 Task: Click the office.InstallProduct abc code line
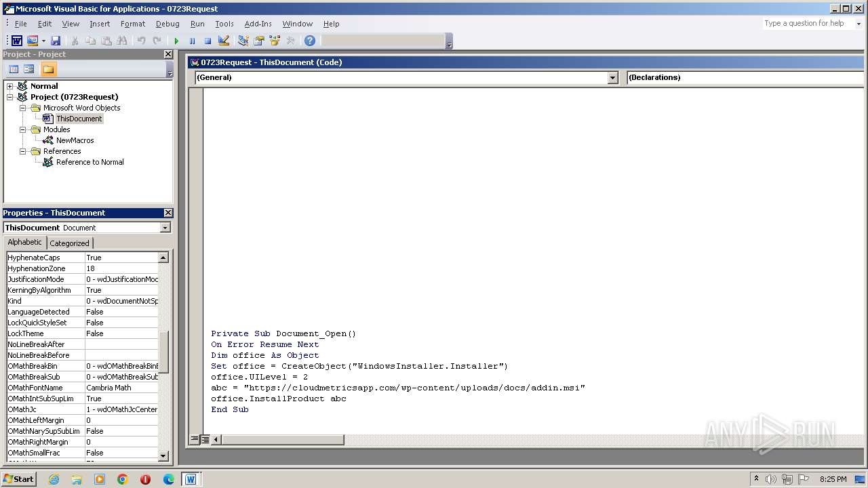[x=279, y=399]
